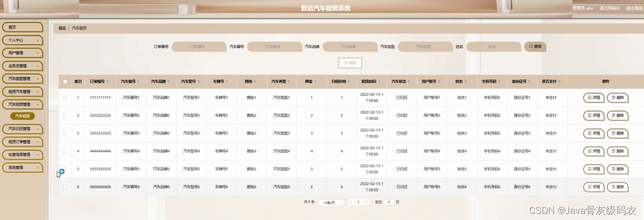Click the 前往 page number input box

click(x=388, y=202)
